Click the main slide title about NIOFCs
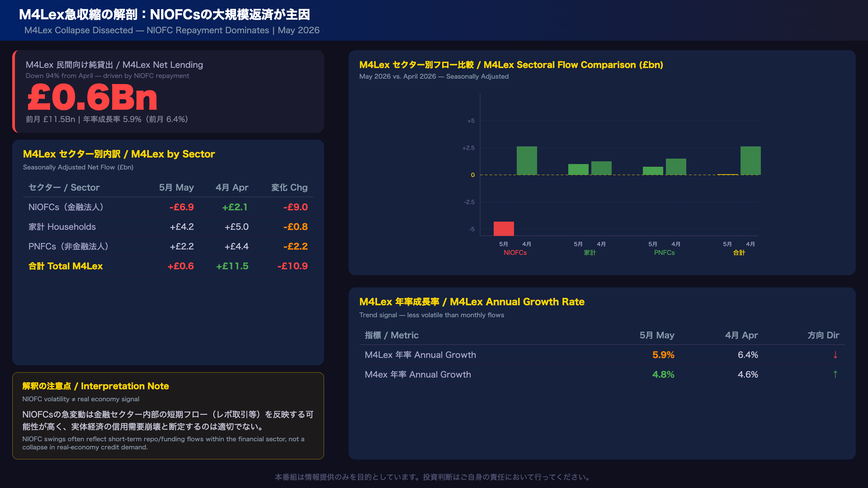This screenshot has height=488, width=868. pyautogui.click(x=164, y=15)
